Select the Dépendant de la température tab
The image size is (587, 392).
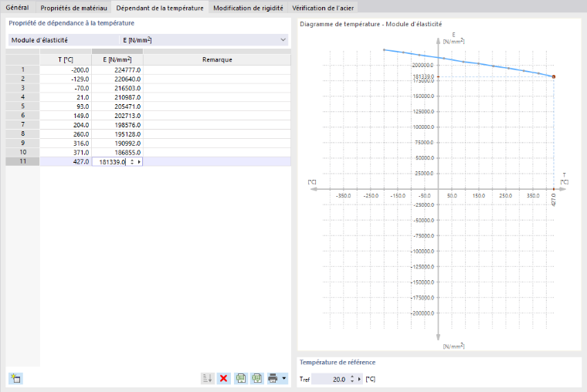[x=160, y=8]
